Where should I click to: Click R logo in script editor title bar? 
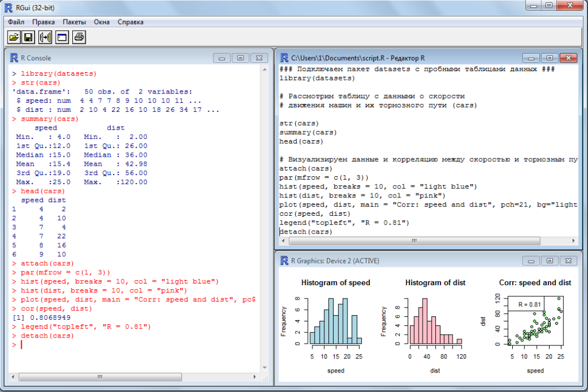[x=284, y=58]
